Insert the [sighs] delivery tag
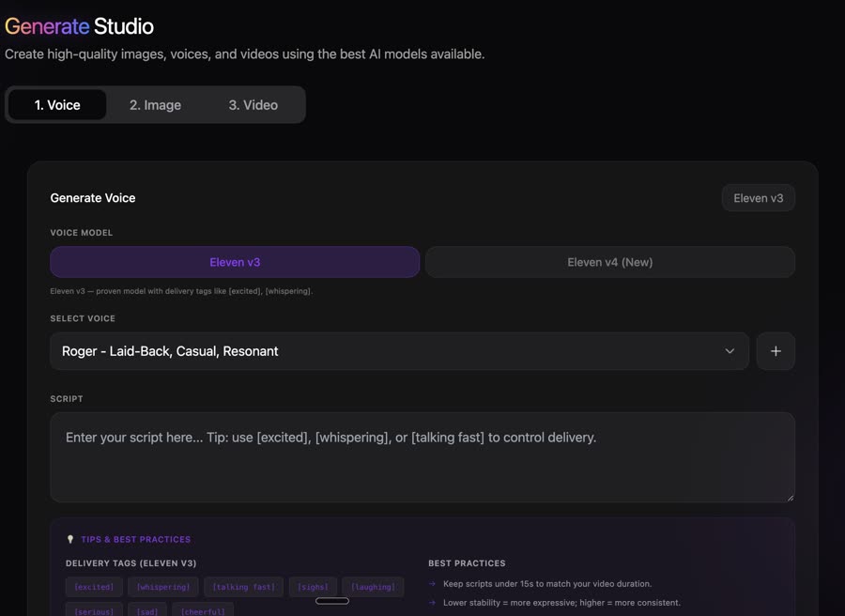 (313, 587)
